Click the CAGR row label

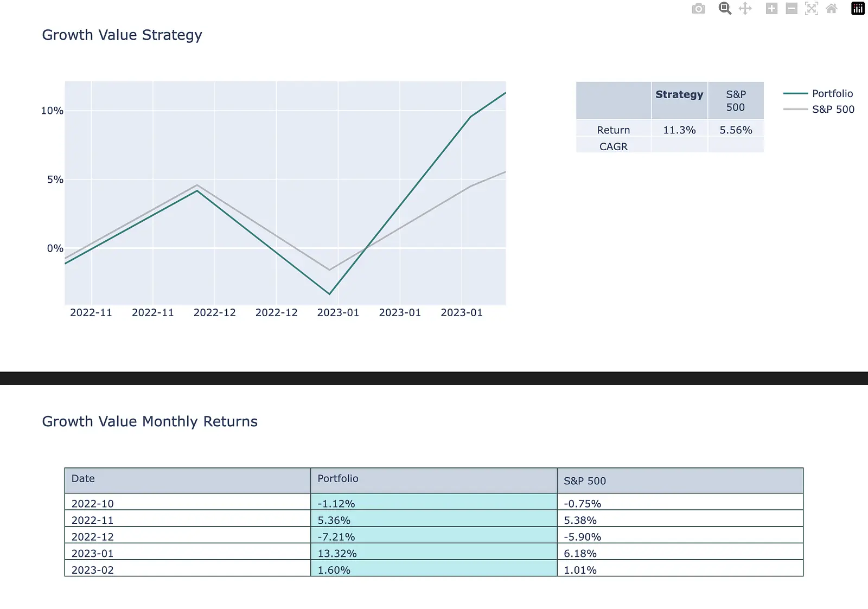click(x=614, y=146)
